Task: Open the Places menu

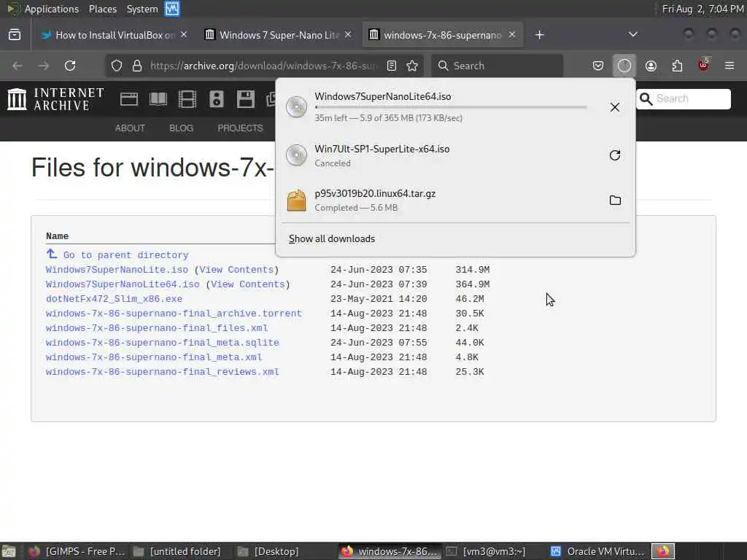Action: click(x=102, y=9)
